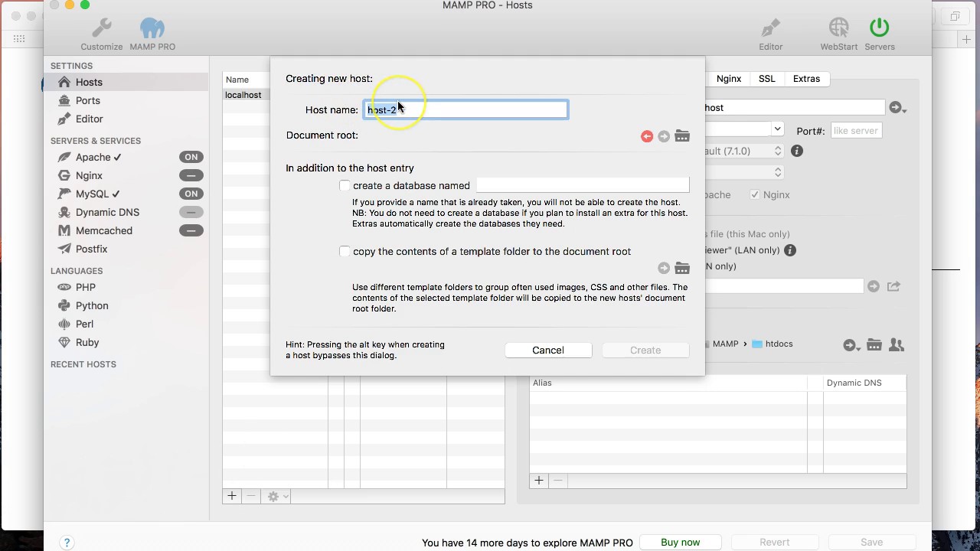Image resolution: width=980 pixels, height=551 pixels.
Task: Open document root folder icon near htdocs
Action: [874, 345]
